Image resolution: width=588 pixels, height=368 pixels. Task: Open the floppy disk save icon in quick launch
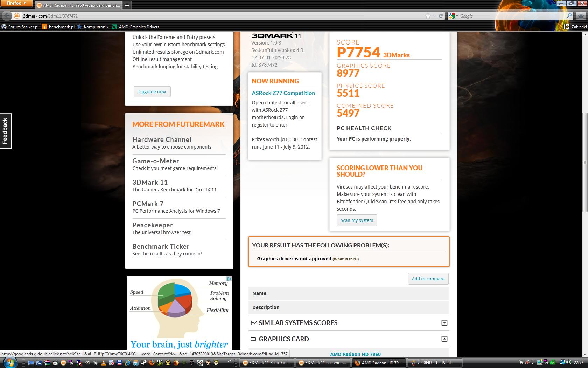pyautogui.click(x=120, y=363)
